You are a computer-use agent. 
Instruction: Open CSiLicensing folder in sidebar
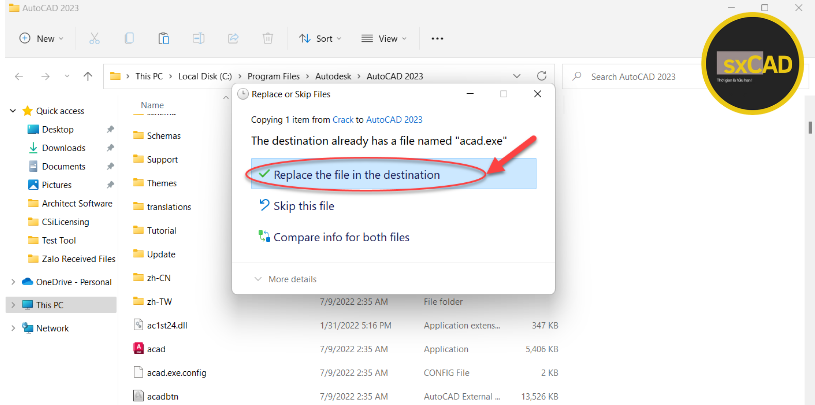tap(65, 222)
